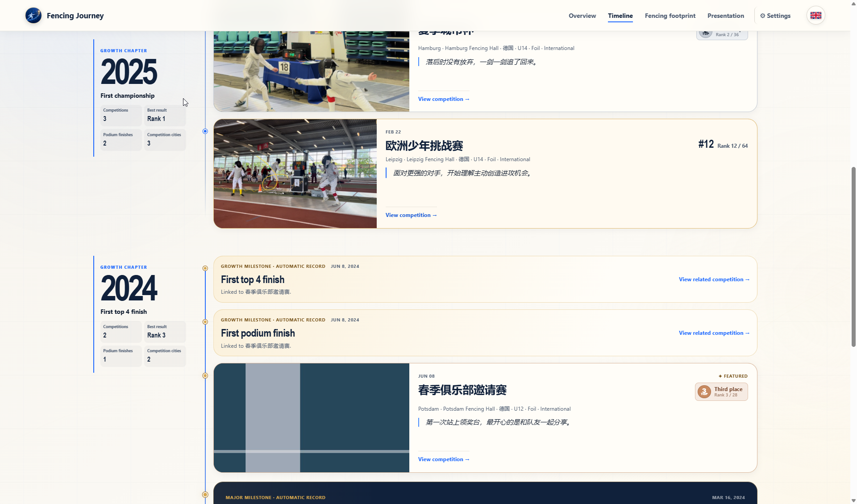Open the UK flag language switcher
Viewport: 857px width, 504px height.
tap(815, 16)
